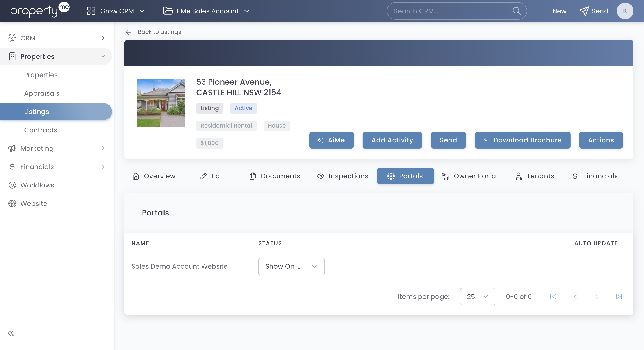Click the property photo thumbnail

(x=161, y=103)
